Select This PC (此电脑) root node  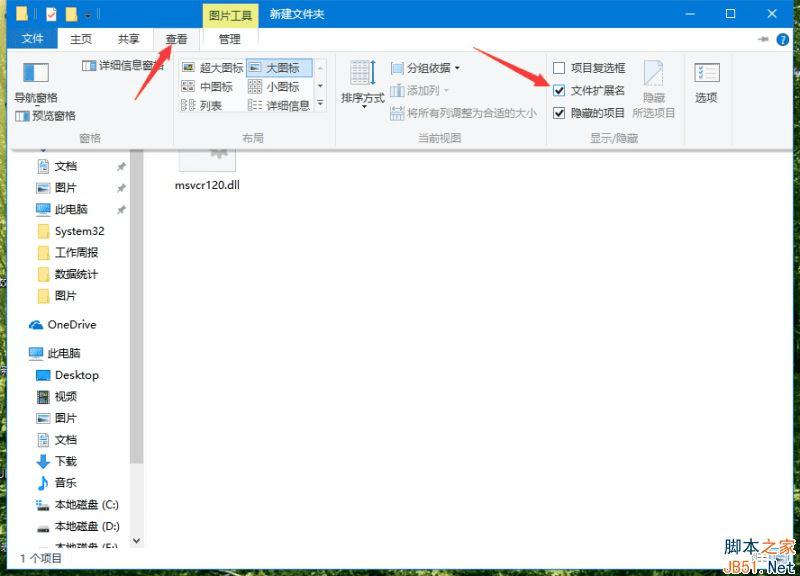pos(63,353)
